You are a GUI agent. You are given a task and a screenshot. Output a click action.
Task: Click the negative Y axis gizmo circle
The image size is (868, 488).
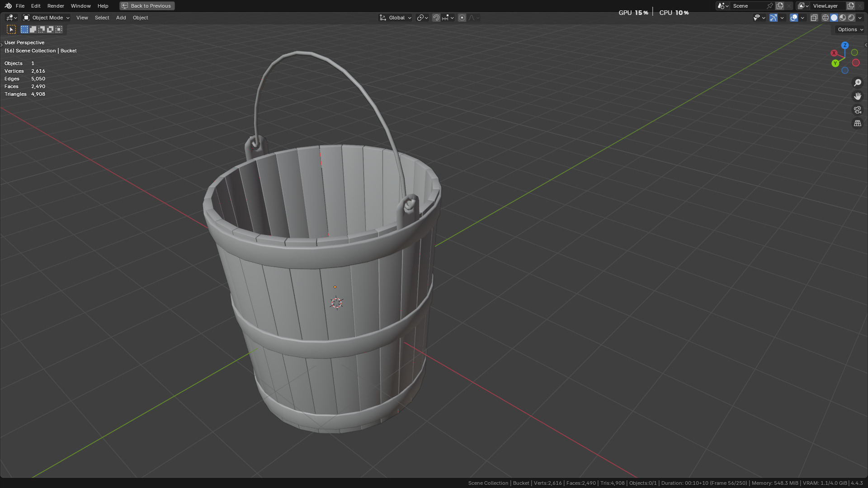click(x=854, y=52)
